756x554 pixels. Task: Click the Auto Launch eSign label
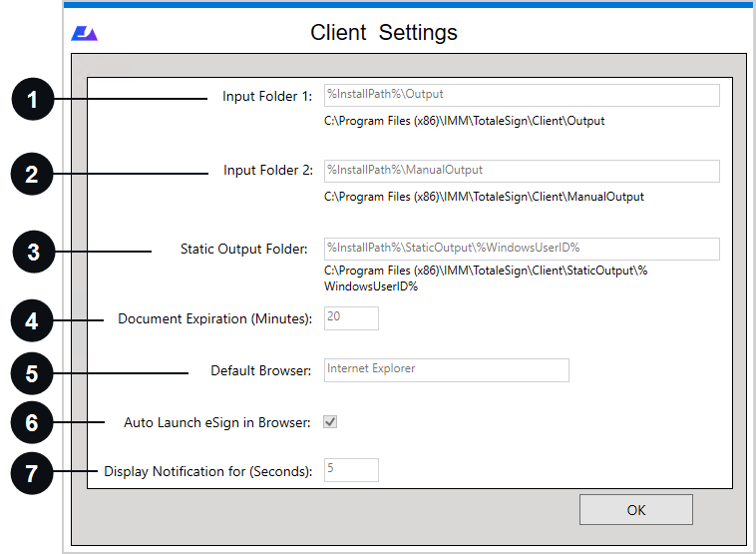point(217,423)
